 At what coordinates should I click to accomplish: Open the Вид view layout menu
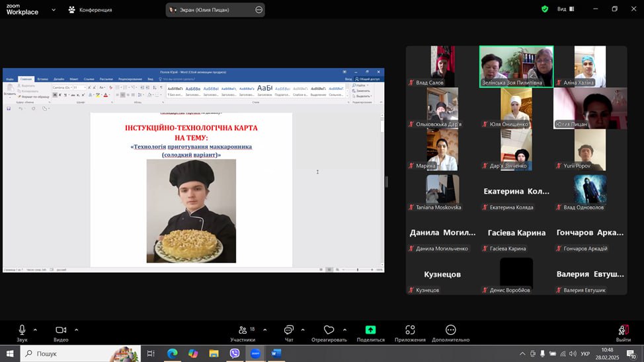point(565,9)
